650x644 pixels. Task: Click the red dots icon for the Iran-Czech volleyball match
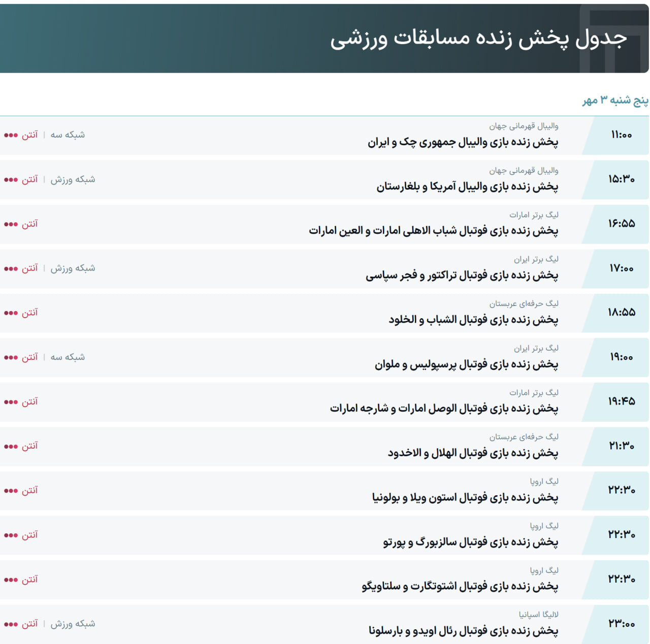pyautogui.click(x=11, y=134)
